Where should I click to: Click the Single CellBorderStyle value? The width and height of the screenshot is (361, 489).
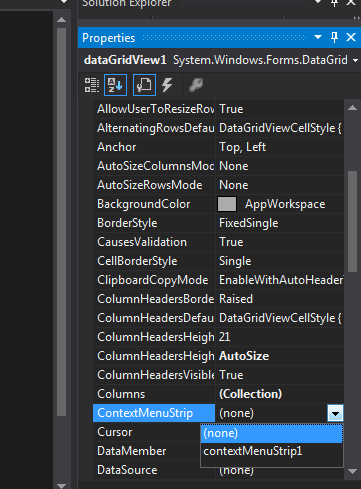click(x=235, y=261)
